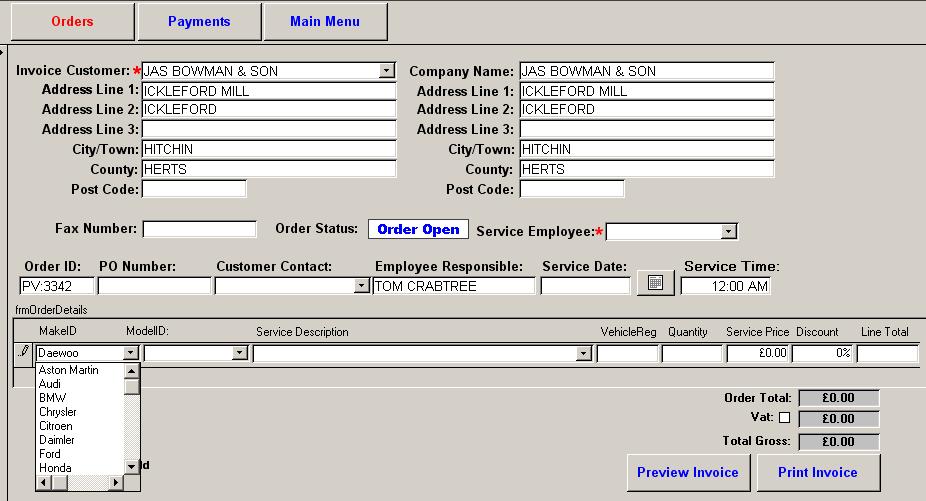Choose Aston Martin in the dropdown list
The height and width of the screenshot is (501, 926).
click(x=68, y=370)
